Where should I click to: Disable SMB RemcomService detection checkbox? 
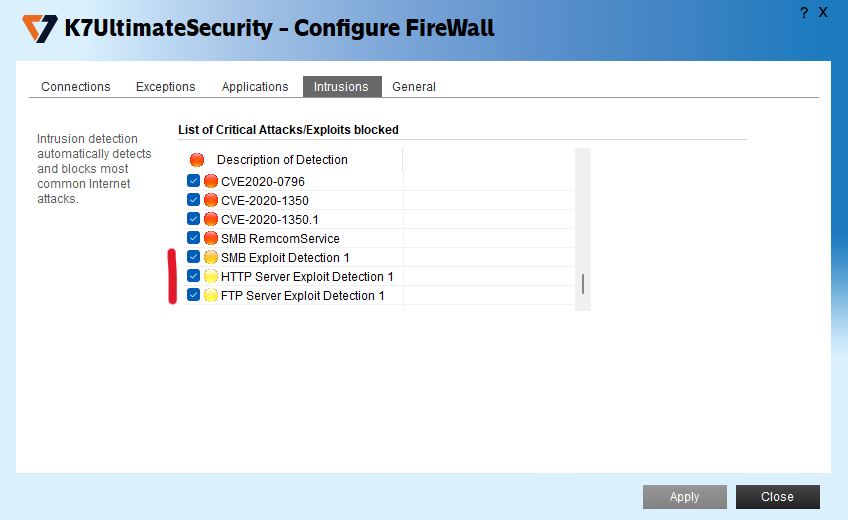(x=194, y=238)
